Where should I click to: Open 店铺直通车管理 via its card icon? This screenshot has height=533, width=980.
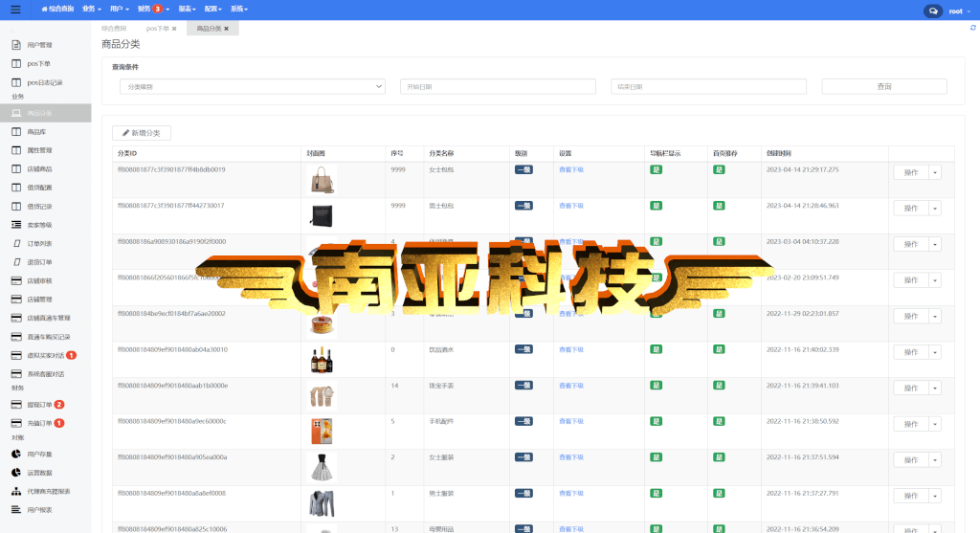pyautogui.click(x=16, y=318)
